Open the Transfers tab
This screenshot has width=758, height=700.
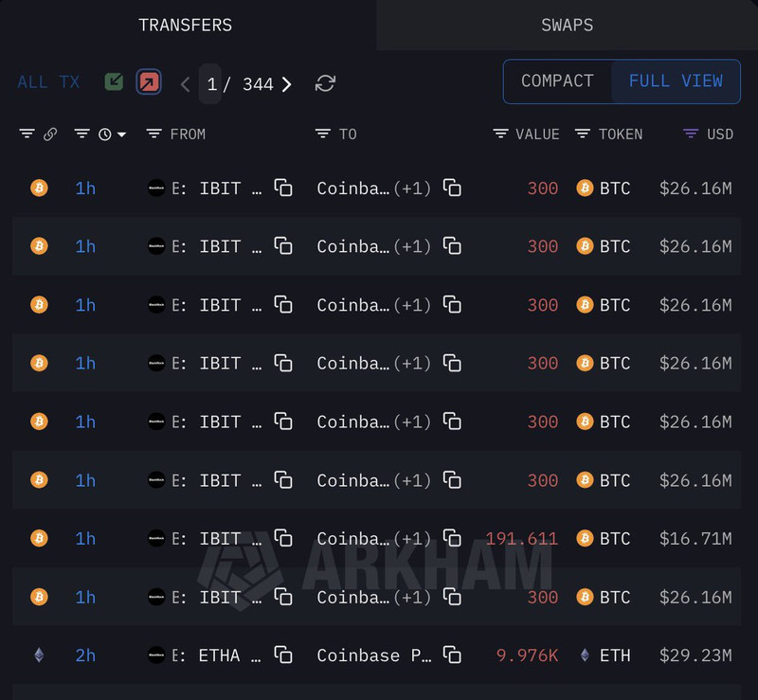coord(185,25)
